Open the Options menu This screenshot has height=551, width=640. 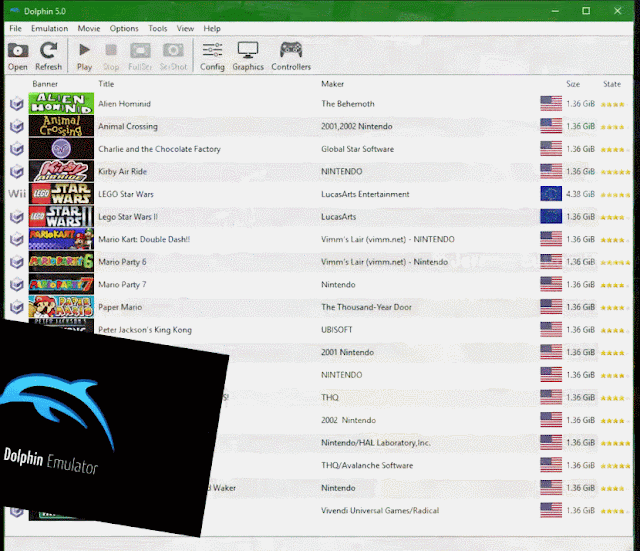(124, 29)
